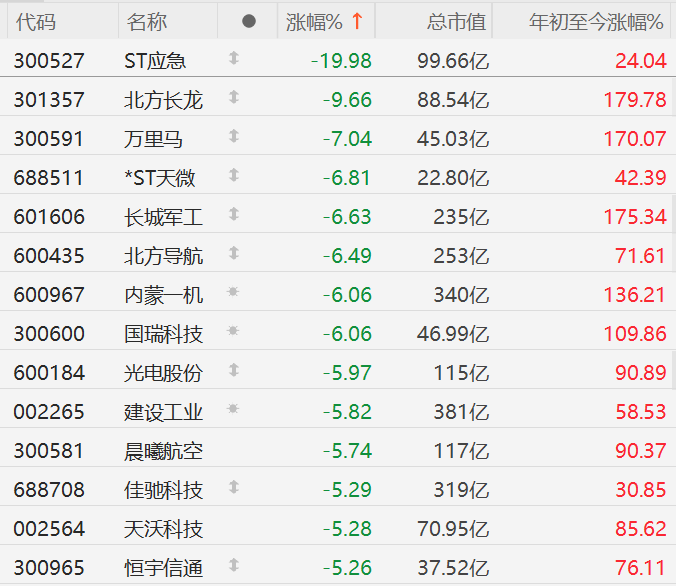Click the star icon in 建设工业 row
Image resolution: width=676 pixels, height=586 pixels.
pyautogui.click(x=233, y=408)
